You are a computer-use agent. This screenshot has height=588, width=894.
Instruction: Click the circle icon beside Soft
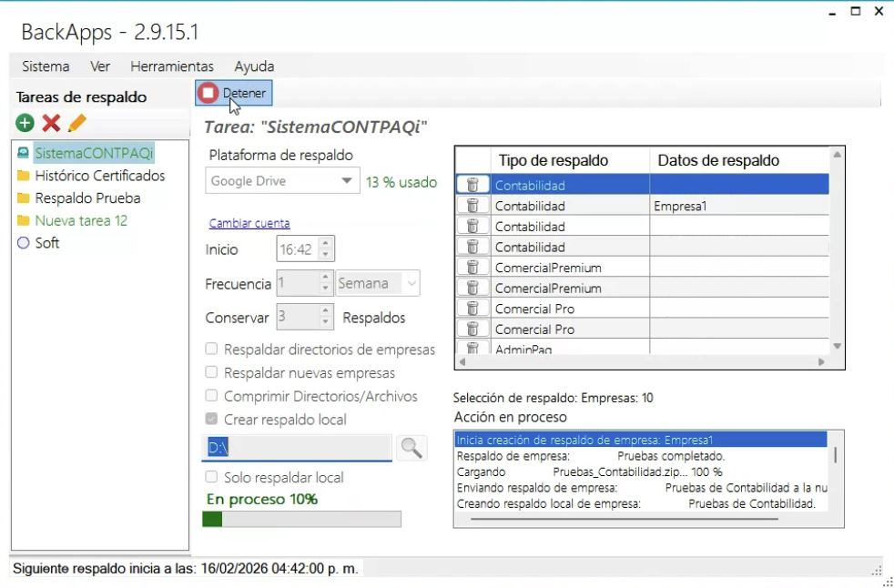tap(24, 243)
